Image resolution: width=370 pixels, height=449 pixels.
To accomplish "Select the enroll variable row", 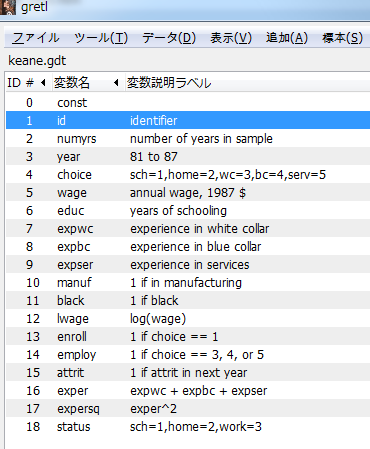I will pos(188,336).
